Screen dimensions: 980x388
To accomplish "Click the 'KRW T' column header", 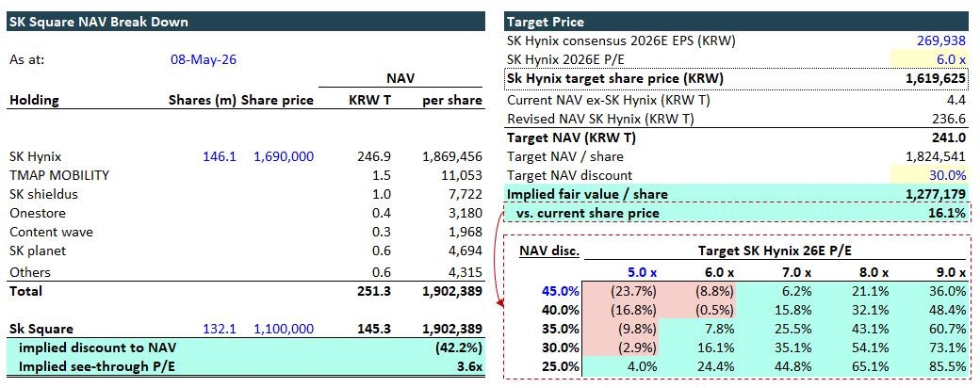I will pos(371,100).
